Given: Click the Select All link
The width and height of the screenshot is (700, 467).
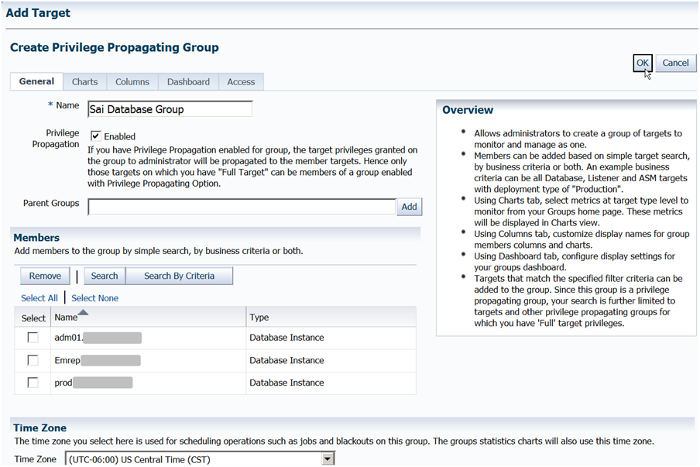Looking at the screenshot, I should pyautogui.click(x=39, y=298).
